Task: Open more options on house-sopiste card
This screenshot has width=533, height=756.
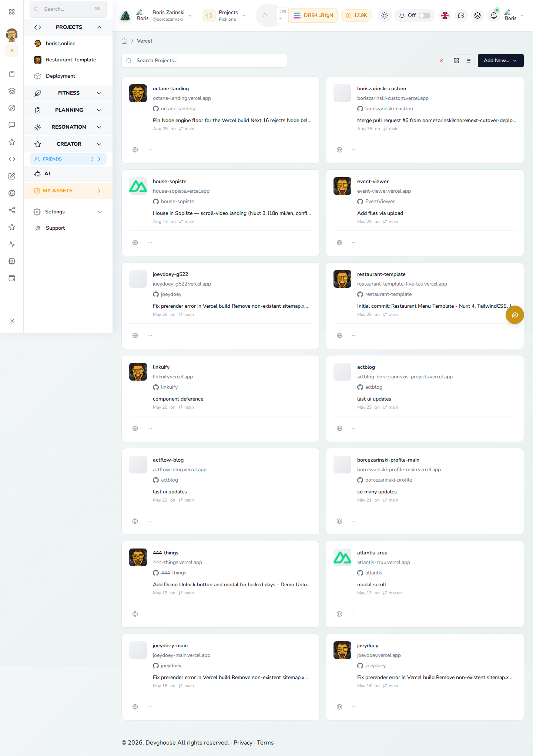Action: (x=150, y=243)
